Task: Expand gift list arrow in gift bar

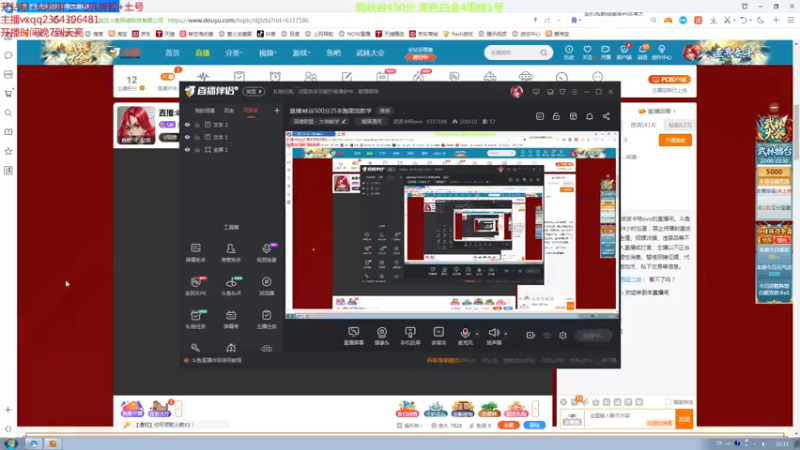Action: pyautogui.click(x=535, y=407)
